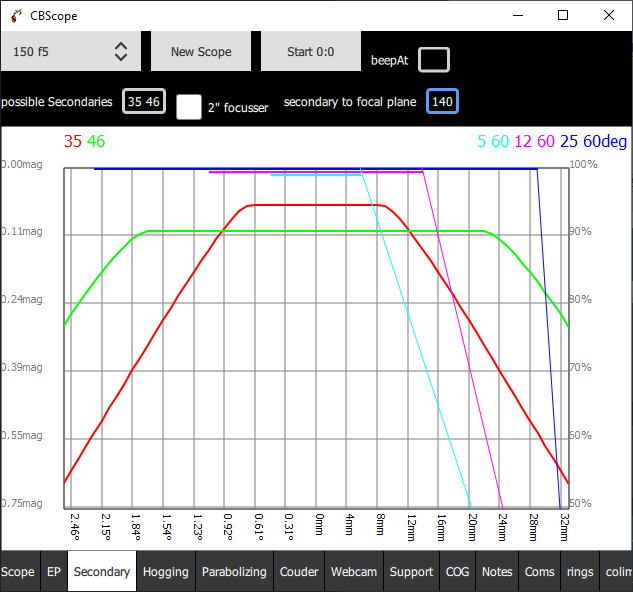Viewport: 633px width, 592px height.
Task: Click the Start 0:0 timer button
Action: 311,51
